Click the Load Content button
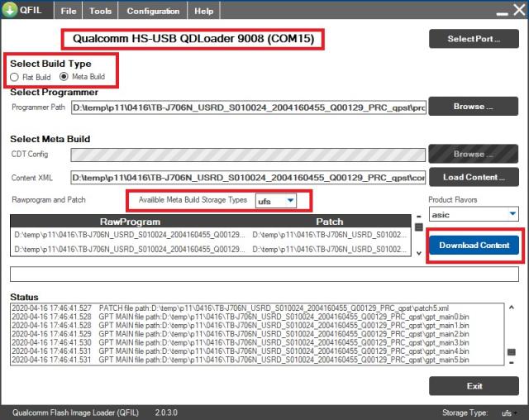This screenshot has height=420, width=529. (x=474, y=177)
